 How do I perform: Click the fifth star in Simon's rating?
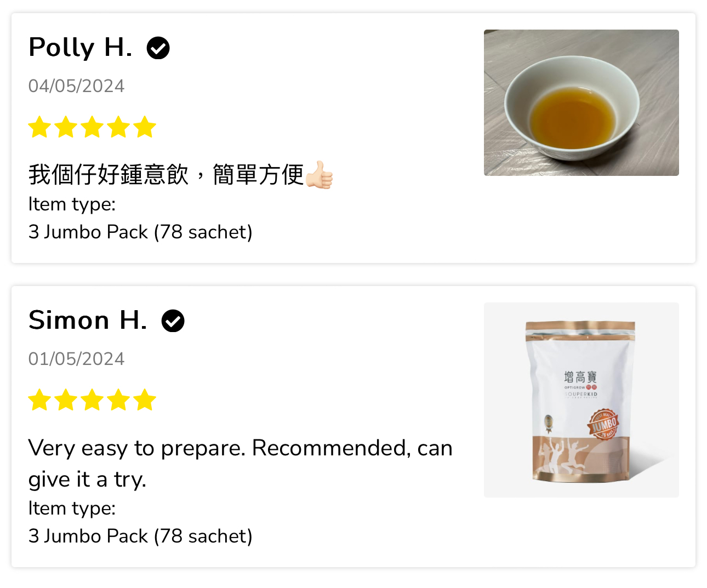coord(145,400)
